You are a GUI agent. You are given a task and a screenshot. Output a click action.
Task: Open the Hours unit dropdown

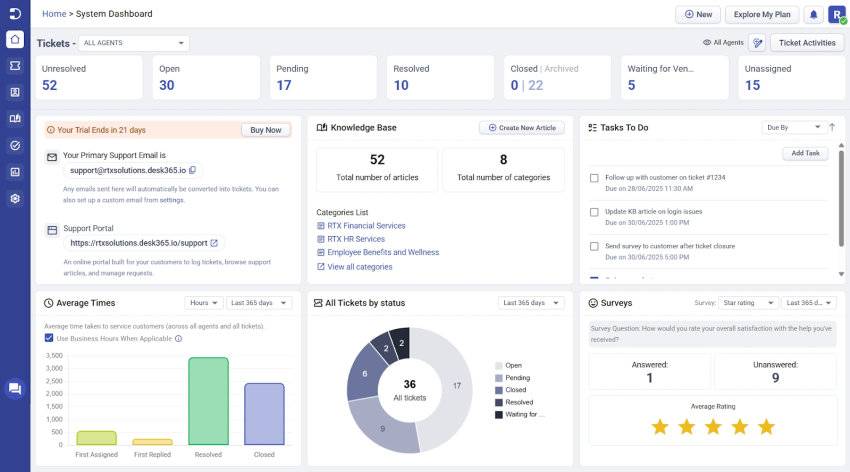[202, 303]
